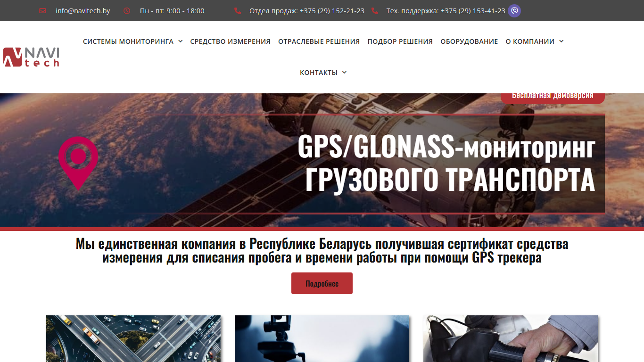The height and width of the screenshot is (362, 644).
Task: Expand the О компании dropdown chevron
Action: pyautogui.click(x=561, y=41)
